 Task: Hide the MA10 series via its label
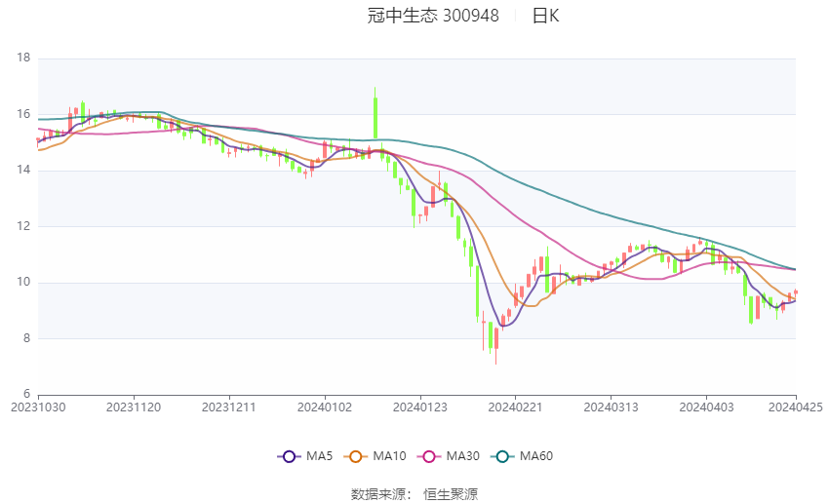click(x=390, y=456)
